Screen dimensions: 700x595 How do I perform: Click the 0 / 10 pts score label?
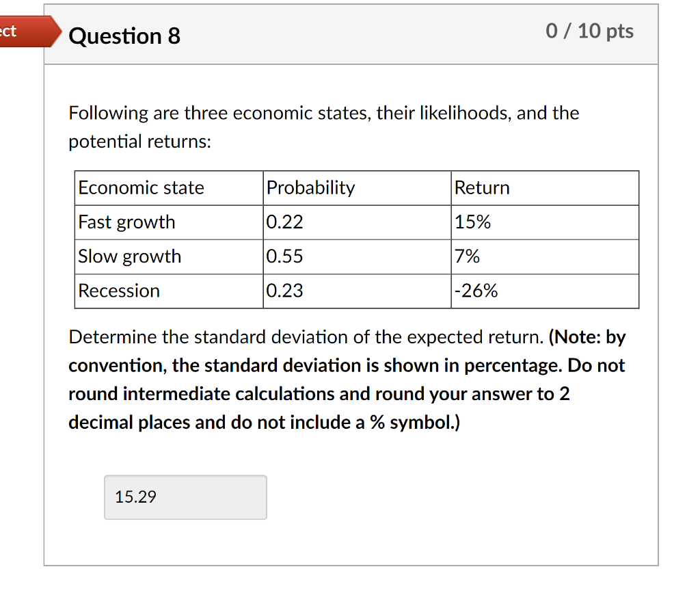(x=590, y=31)
